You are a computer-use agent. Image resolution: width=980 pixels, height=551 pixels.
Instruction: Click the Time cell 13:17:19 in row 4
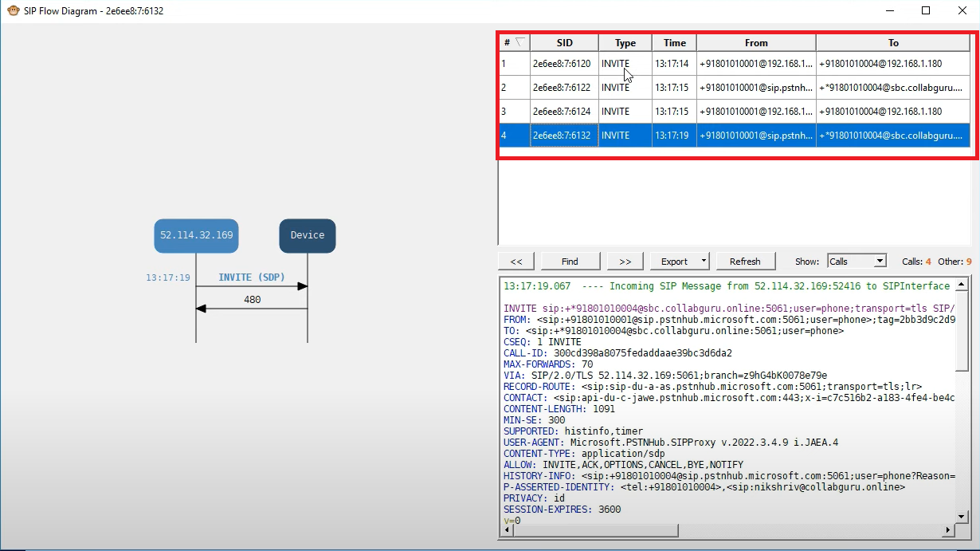[674, 136]
